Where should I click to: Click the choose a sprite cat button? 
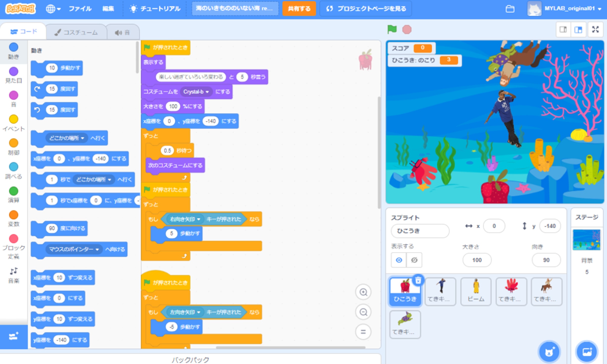pos(549,352)
